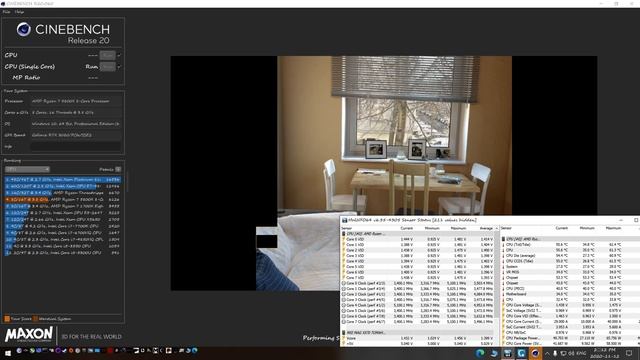Collapse the CPU [#0] AMD Ryzen group, left pane
This screenshot has width=640, height=360.
coord(344,234)
